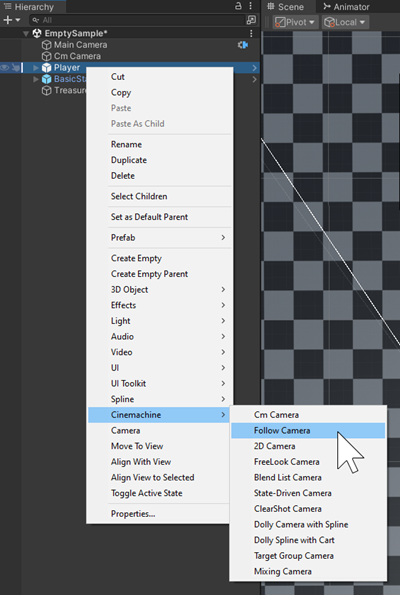Choose Camera from the context menu
This screenshot has height=595, width=400.
(160, 431)
